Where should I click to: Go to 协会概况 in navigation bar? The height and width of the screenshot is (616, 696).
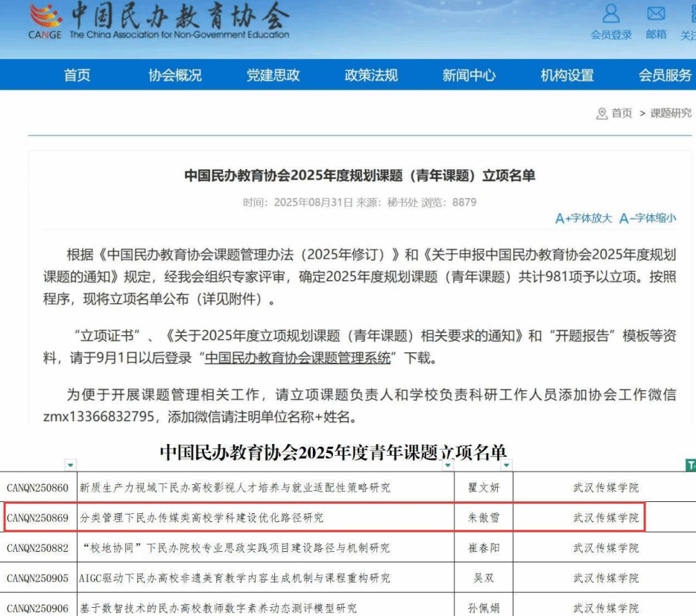[175, 75]
